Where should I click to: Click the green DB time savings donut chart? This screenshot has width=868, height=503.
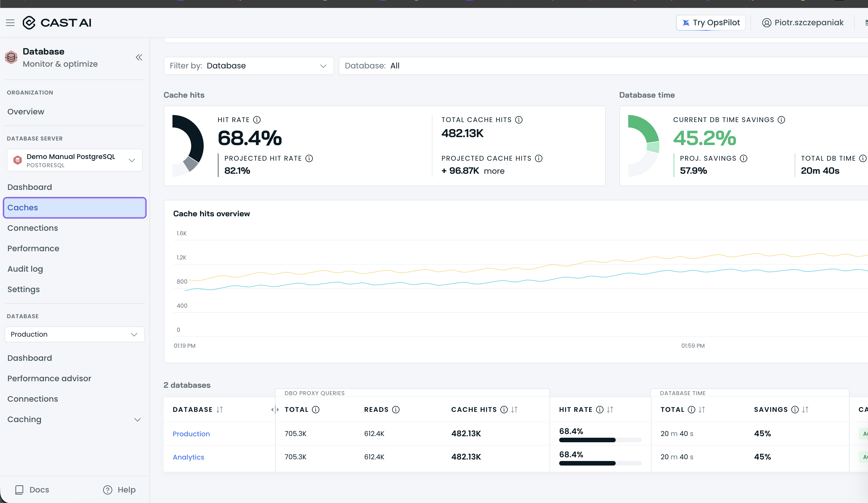644,146
